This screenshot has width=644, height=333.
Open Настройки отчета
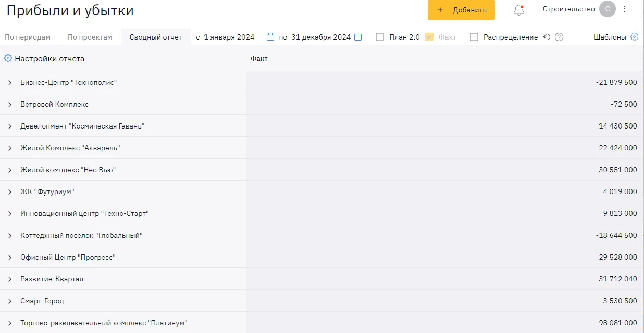point(49,59)
